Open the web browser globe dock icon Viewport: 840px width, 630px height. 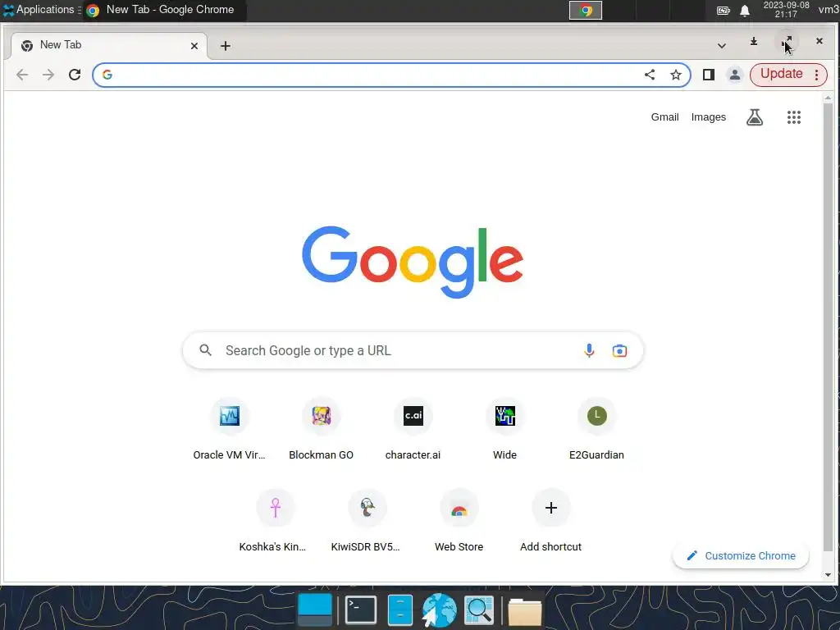(x=440, y=609)
